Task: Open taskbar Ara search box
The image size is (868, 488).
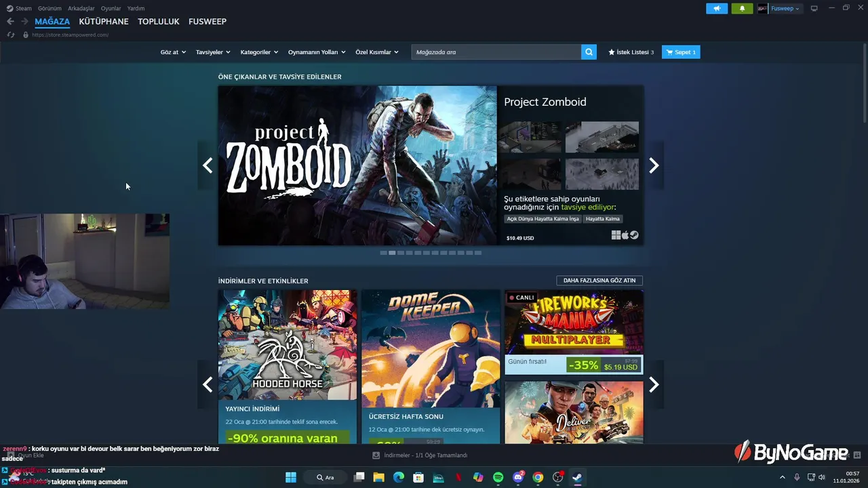Action: [x=324, y=477]
